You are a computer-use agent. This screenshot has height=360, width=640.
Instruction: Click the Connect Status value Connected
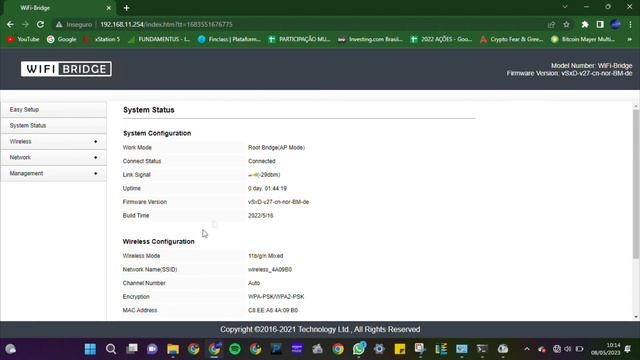pyautogui.click(x=262, y=161)
